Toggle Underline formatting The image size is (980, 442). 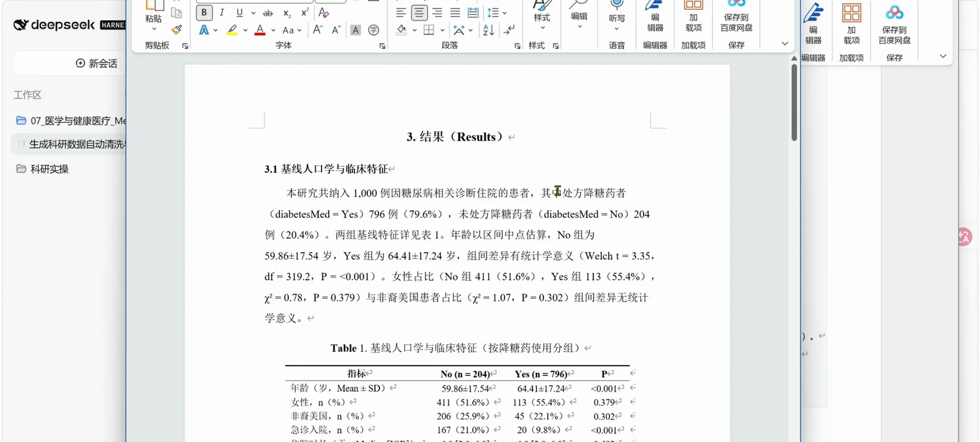coord(239,12)
